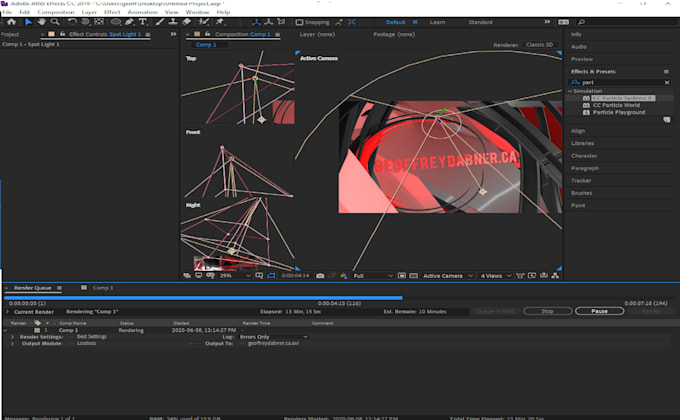This screenshot has height=420, width=680.
Task: Expand the workspace overflow chevrons
Action: pos(547,22)
